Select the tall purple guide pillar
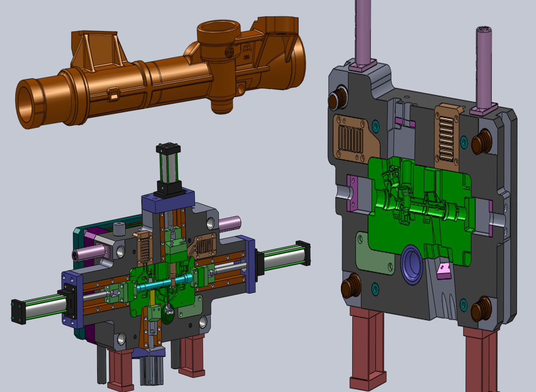Screen dimensions: 536x392 tap(363, 29)
